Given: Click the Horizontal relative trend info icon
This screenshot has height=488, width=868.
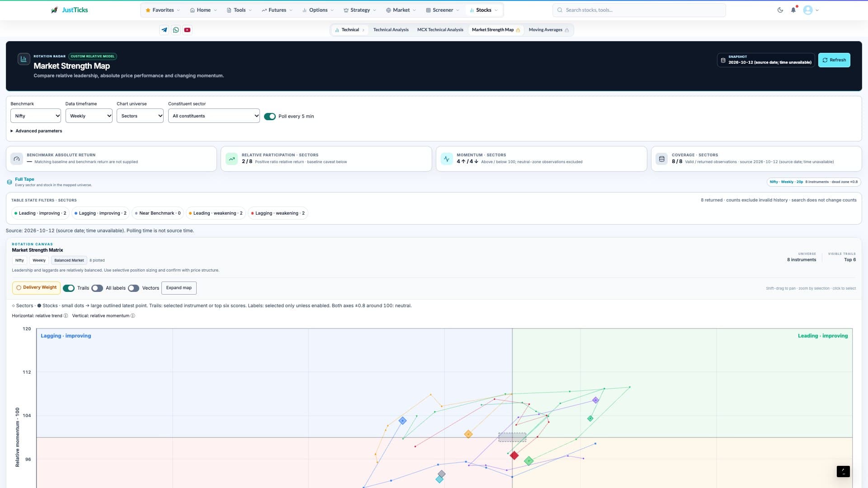Looking at the screenshot, I should [66, 316].
